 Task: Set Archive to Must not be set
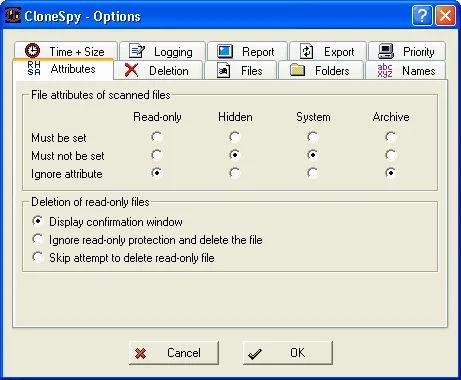pyautogui.click(x=391, y=155)
